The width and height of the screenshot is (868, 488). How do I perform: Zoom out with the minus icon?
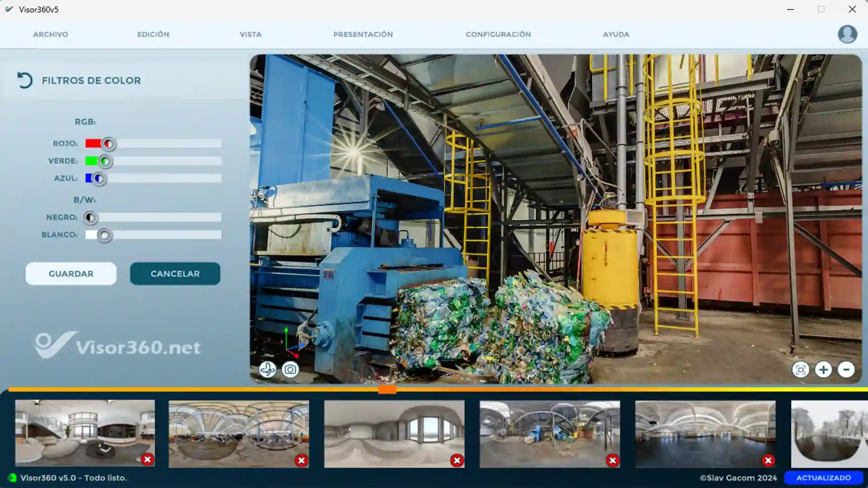click(x=846, y=370)
